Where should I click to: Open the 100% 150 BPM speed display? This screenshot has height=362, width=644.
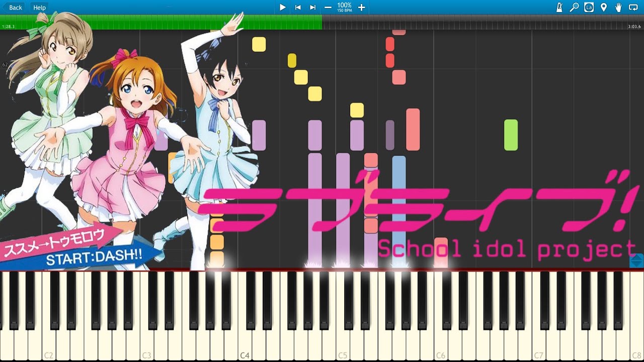click(x=345, y=8)
